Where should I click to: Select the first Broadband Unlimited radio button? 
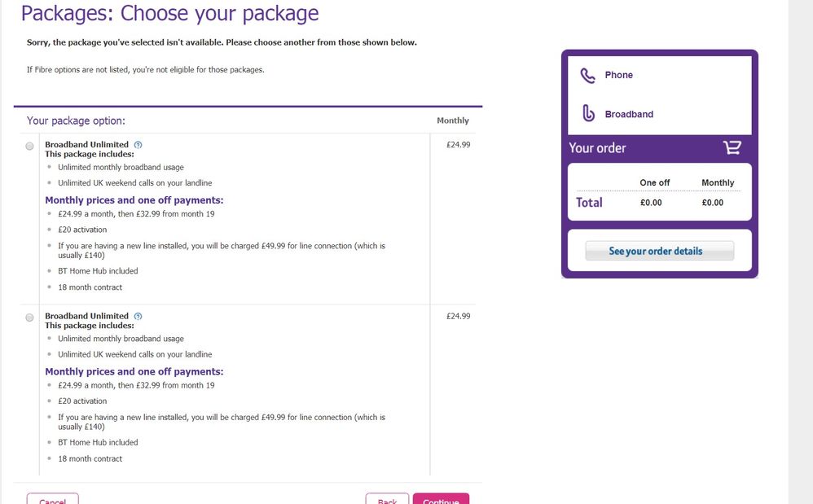point(30,146)
